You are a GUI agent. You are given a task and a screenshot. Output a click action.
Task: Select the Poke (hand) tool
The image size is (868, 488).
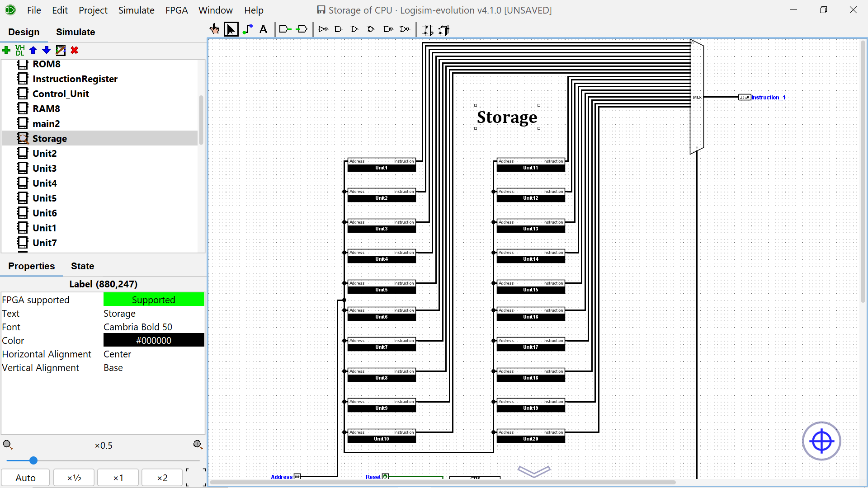pyautogui.click(x=214, y=29)
